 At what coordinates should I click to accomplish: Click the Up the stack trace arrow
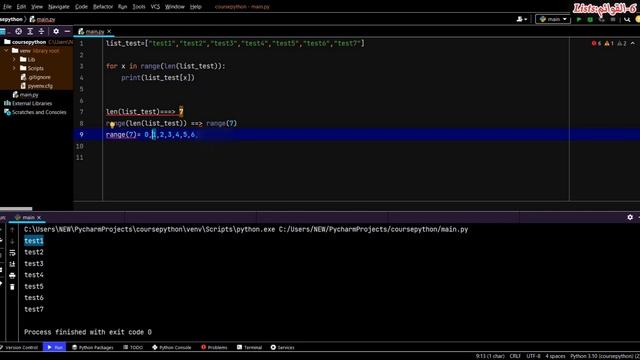[12, 230]
